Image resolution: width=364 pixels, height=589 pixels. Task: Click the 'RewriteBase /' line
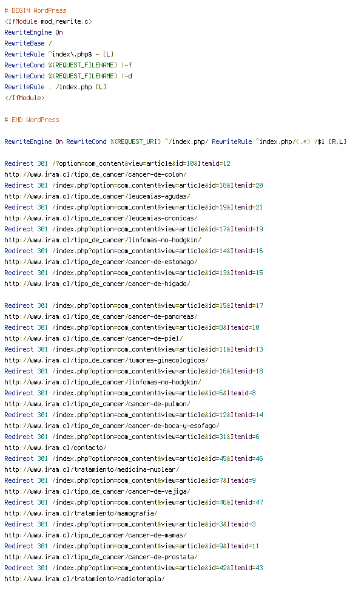(28, 43)
